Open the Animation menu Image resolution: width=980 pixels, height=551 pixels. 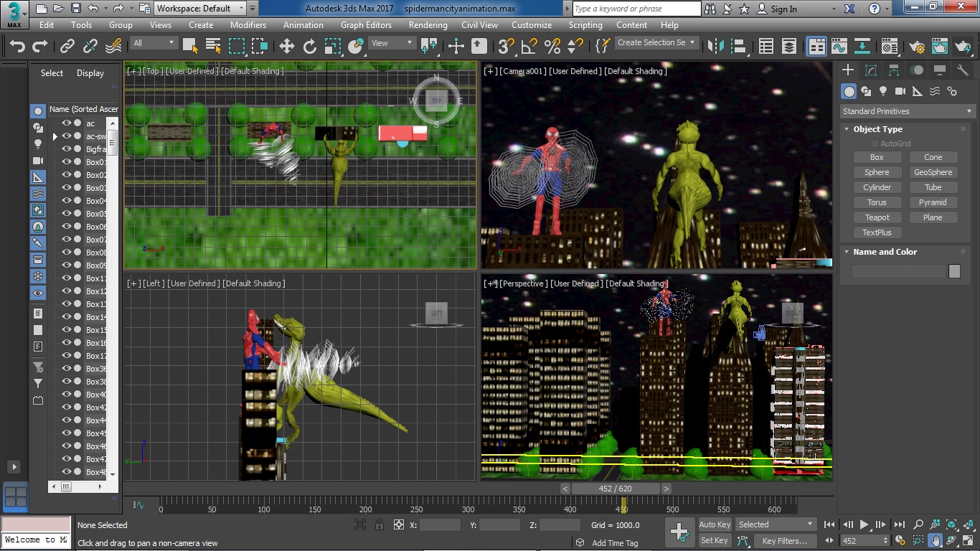coord(303,24)
